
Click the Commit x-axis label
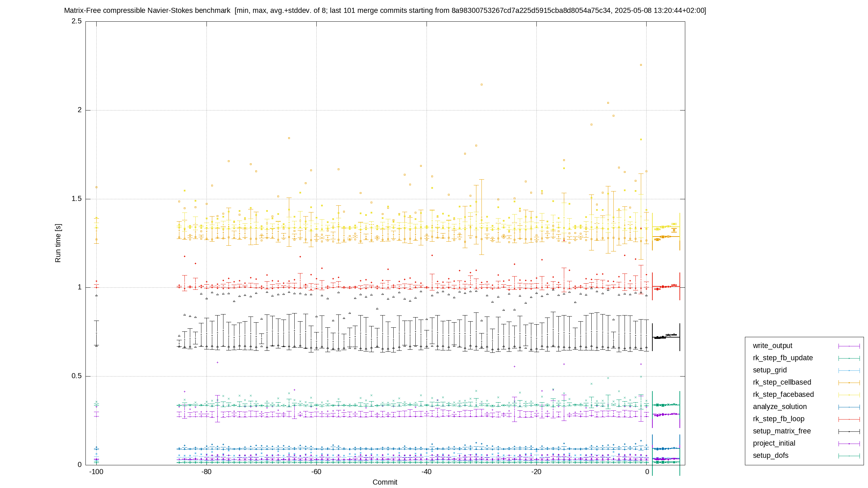click(385, 482)
